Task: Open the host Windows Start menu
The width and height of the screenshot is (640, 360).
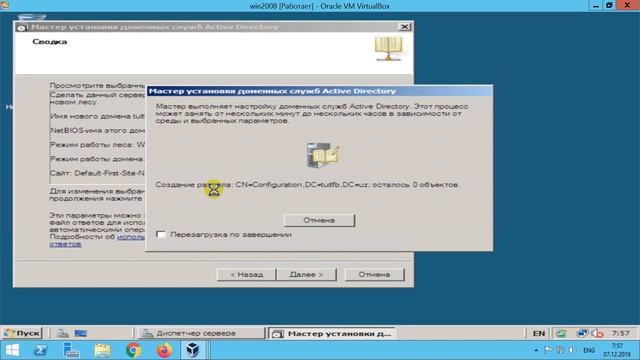Action: (12, 350)
